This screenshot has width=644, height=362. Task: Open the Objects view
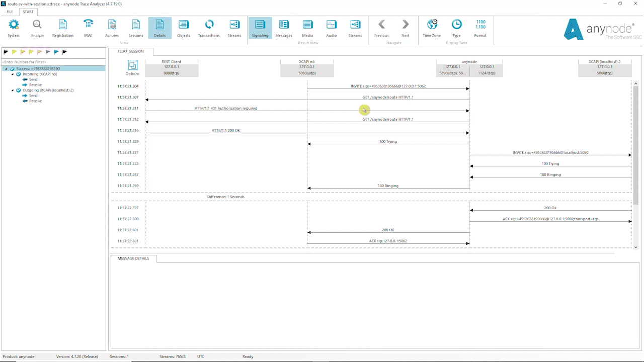click(184, 28)
